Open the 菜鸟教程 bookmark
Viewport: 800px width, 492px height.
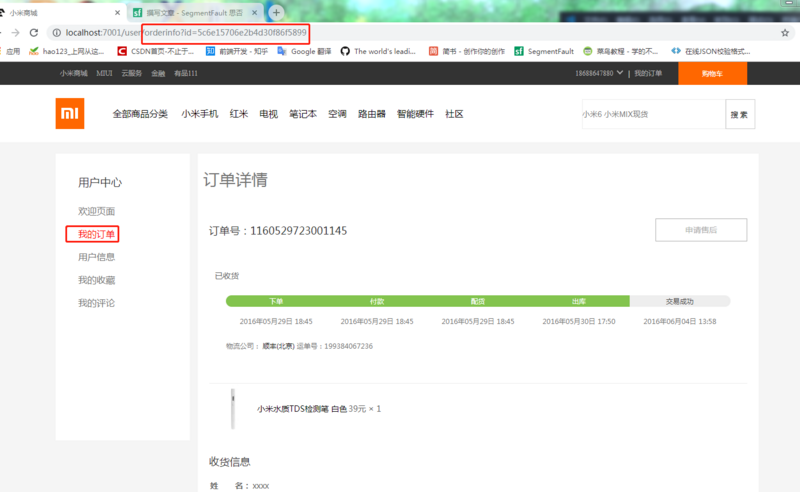[x=620, y=51]
